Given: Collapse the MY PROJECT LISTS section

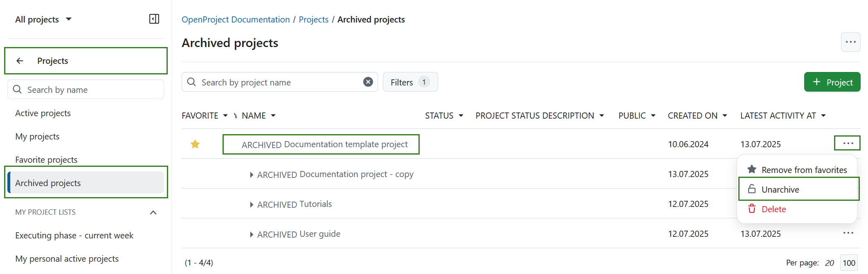Looking at the screenshot, I should [153, 212].
